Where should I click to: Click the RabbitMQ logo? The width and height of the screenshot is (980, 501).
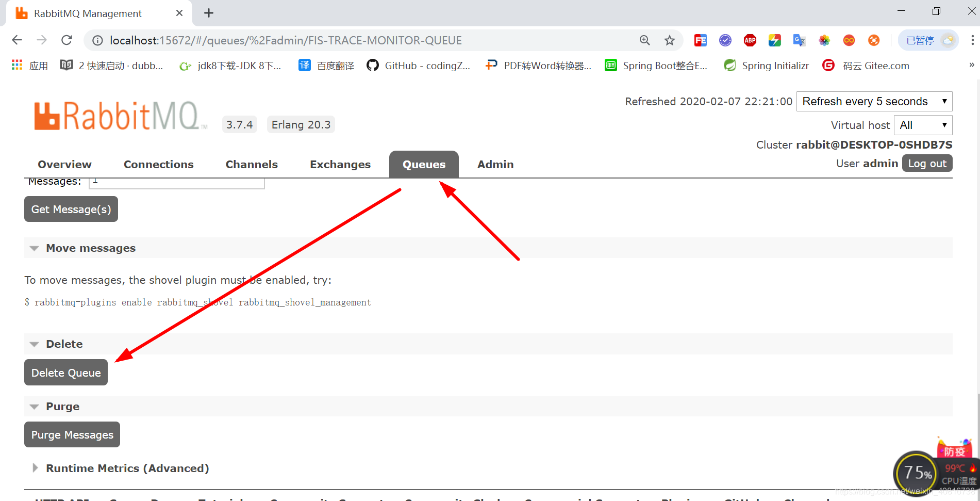(120, 116)
